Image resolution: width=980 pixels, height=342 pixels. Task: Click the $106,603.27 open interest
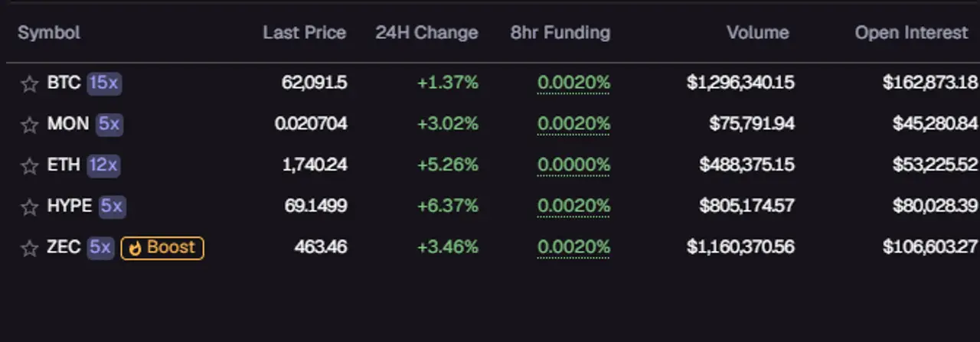tap(930, 248)
